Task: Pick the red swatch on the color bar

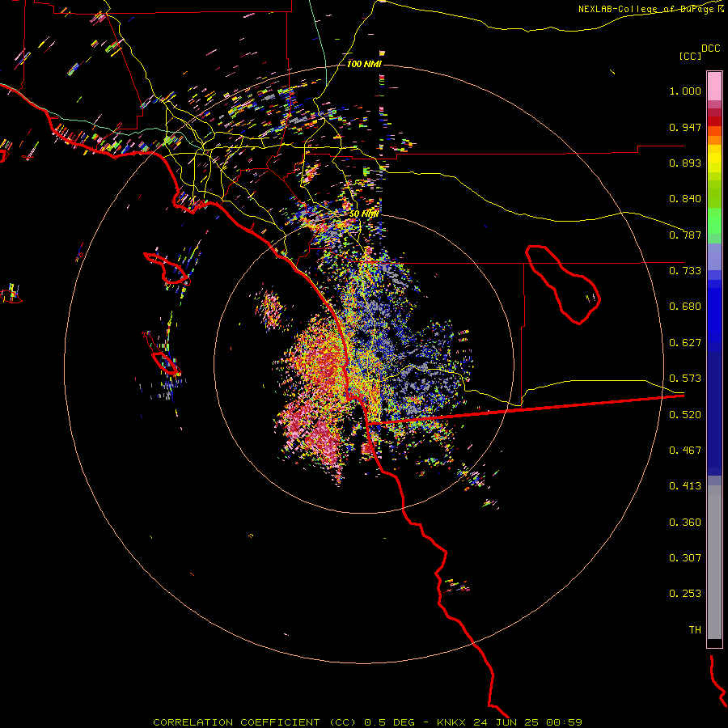Action: pyautogui.click(x=714, y=121)
